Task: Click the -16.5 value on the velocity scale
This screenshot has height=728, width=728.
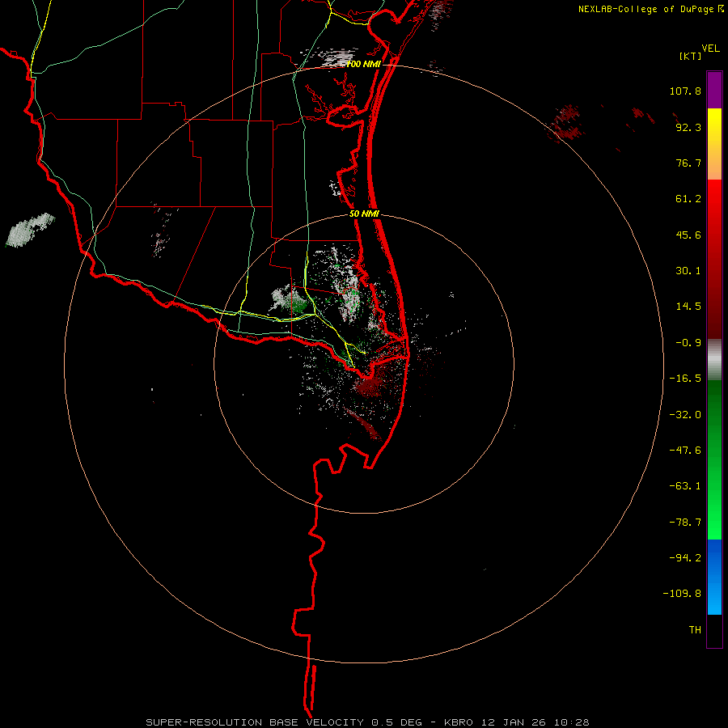Action: (x=685, y=379)
